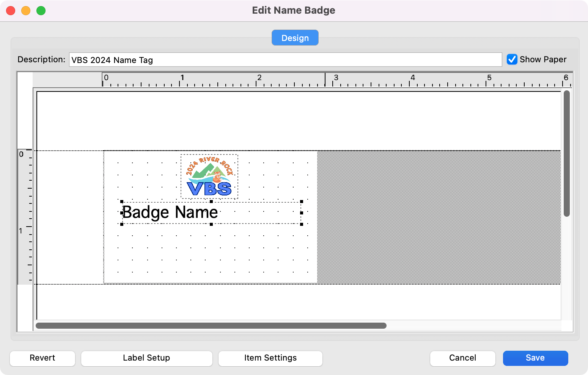Click the top-right handle of Badge Name box
Image resolution: width=588 pixels, height=375 pixels.
(302, 202)
